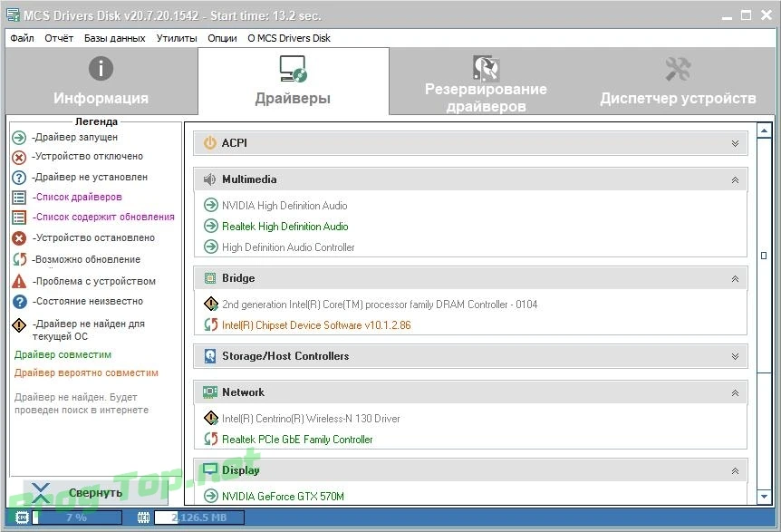Click the driver list scrollbar thumb
The width and height of the screenshot is (781, 532).
click(764, 256)
